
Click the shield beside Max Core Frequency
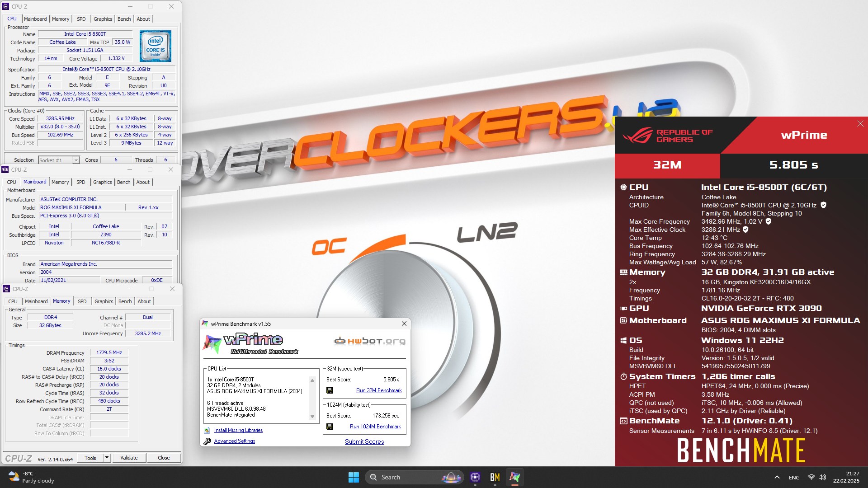[769, 221]
